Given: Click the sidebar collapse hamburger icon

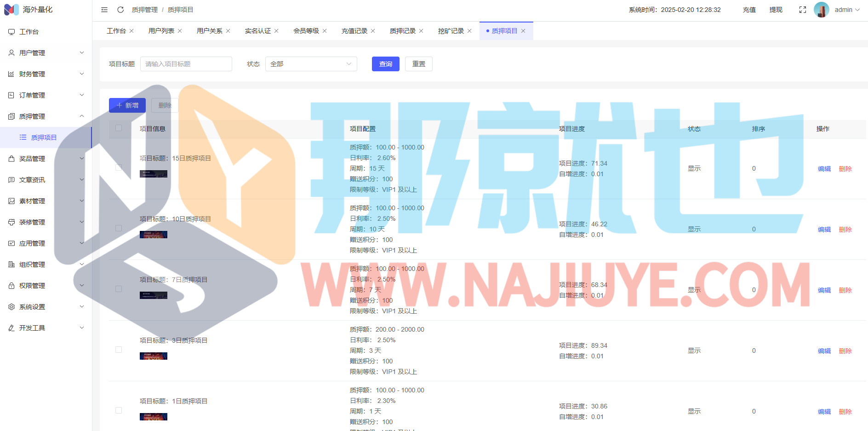Looking at the screenshot, I should [104, 10].
